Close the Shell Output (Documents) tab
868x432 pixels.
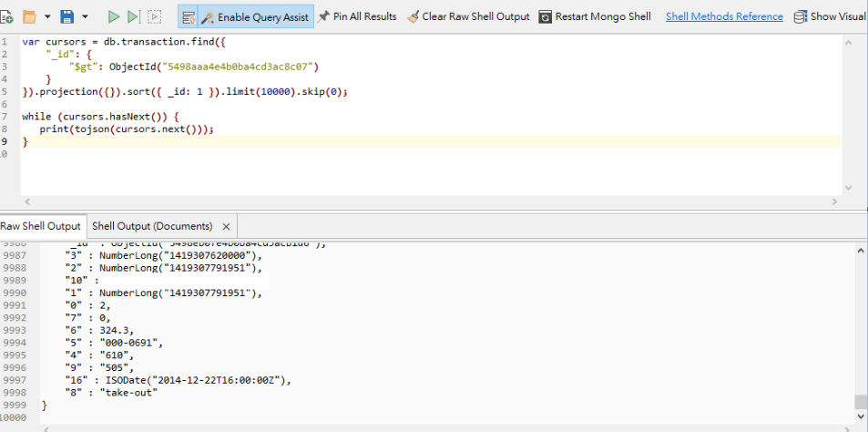coord(226,226)
